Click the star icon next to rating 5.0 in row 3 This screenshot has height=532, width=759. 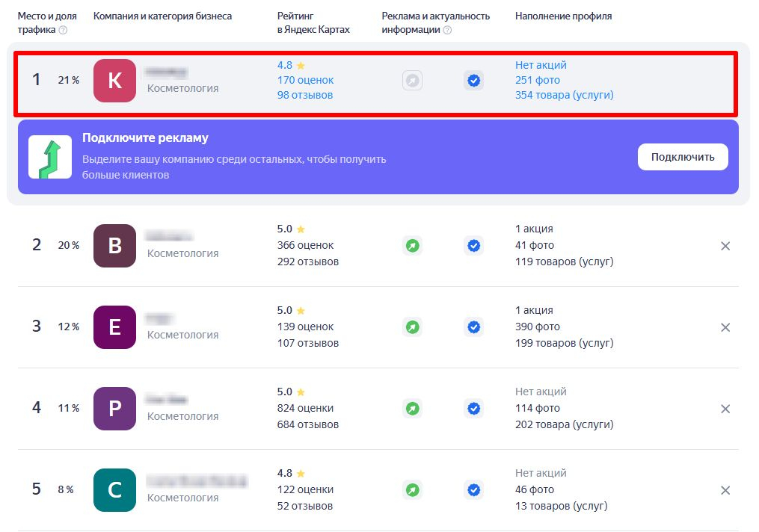(x=299, y=310)
